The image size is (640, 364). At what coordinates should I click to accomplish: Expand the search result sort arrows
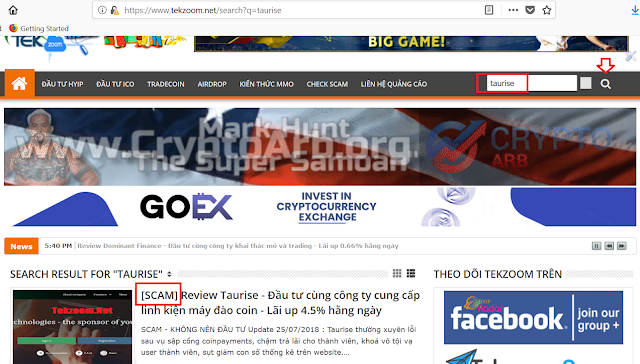point(169,274)
